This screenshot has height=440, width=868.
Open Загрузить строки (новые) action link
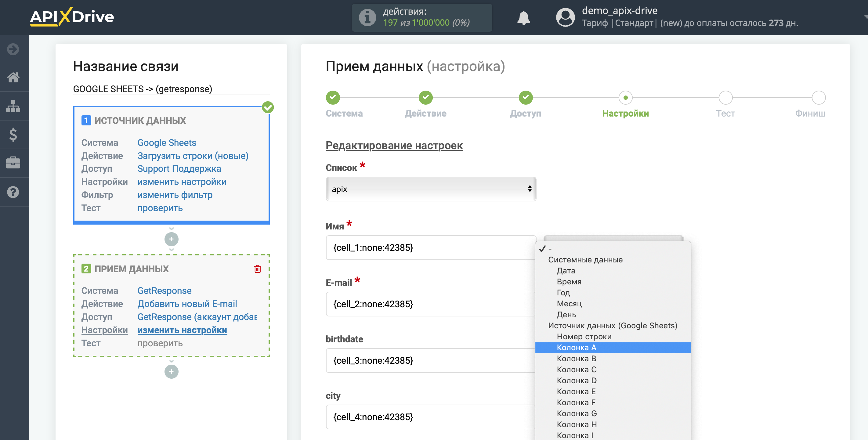point(193,156)
